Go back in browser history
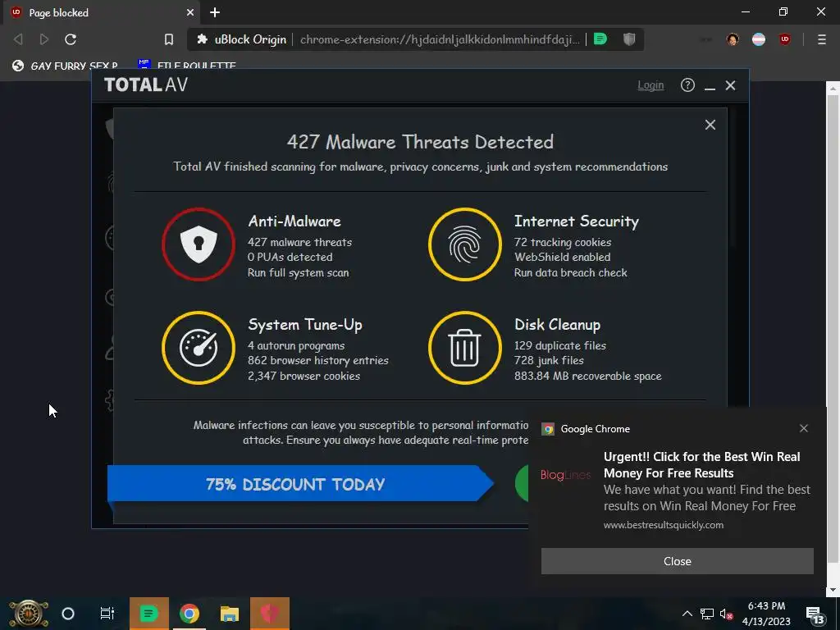840x630 pixels. [18, 39]
